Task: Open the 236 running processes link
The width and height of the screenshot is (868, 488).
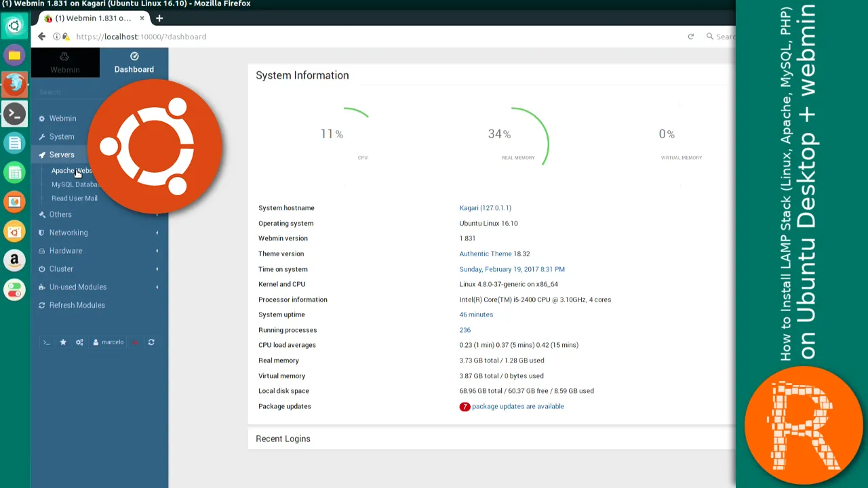Action: [x=465, y=330]
